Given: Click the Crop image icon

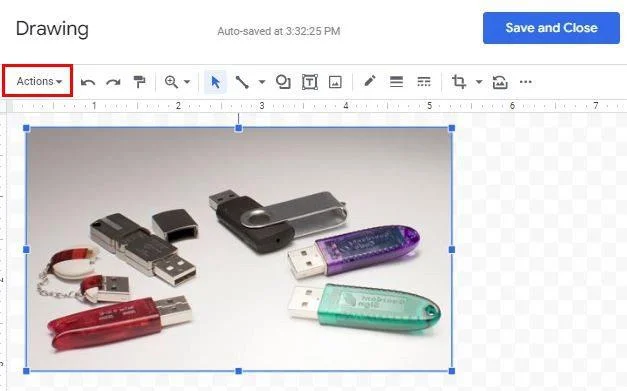Looking at the screenshot, I should click(x=459, y=82).
